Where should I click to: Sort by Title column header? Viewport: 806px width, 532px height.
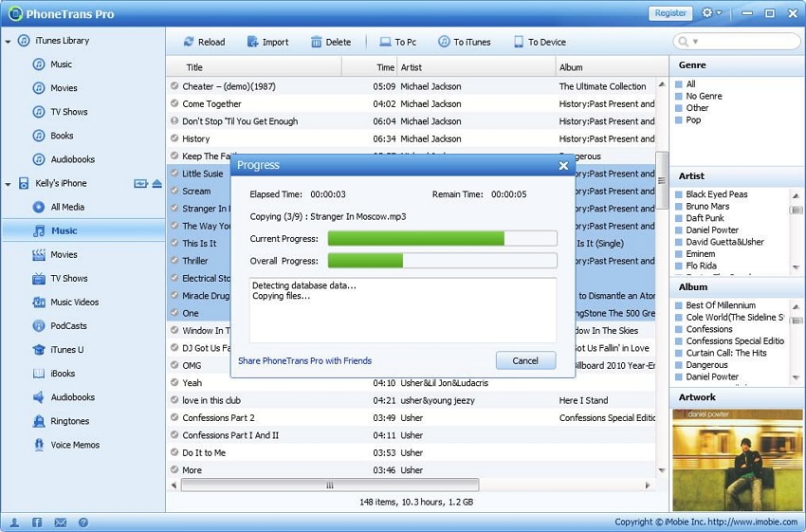[254, 67]
